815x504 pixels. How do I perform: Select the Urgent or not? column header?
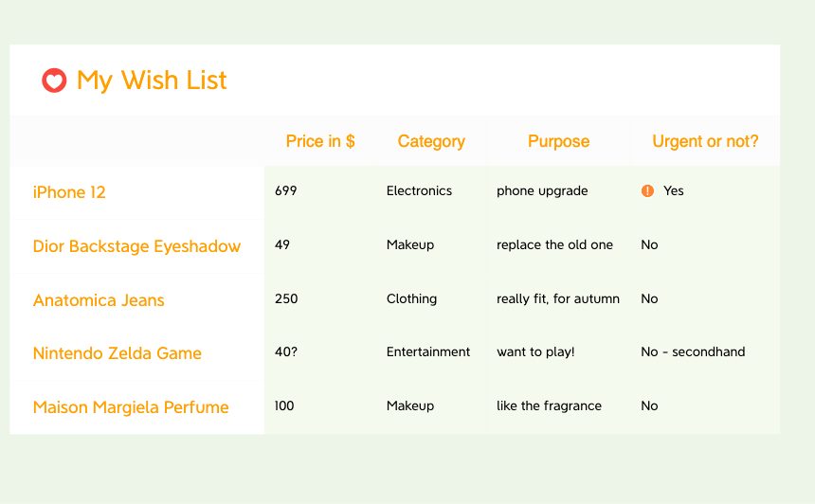tap(705, 141)
